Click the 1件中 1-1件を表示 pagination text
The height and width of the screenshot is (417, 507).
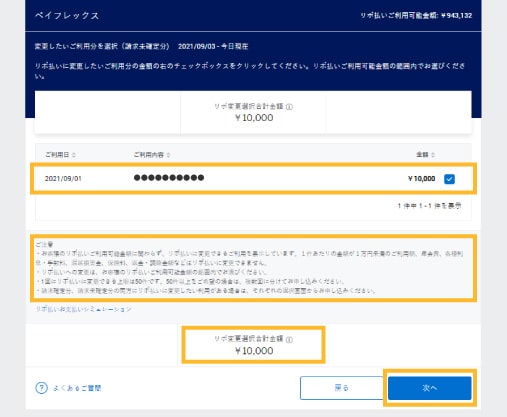click(x=429, y=206)
